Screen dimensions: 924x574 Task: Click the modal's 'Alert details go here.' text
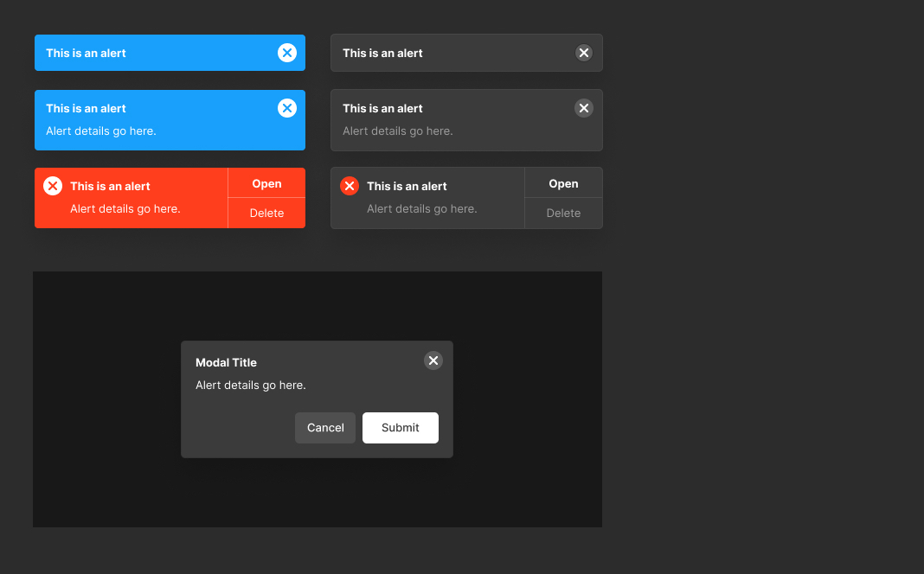[x=250, y=385]
